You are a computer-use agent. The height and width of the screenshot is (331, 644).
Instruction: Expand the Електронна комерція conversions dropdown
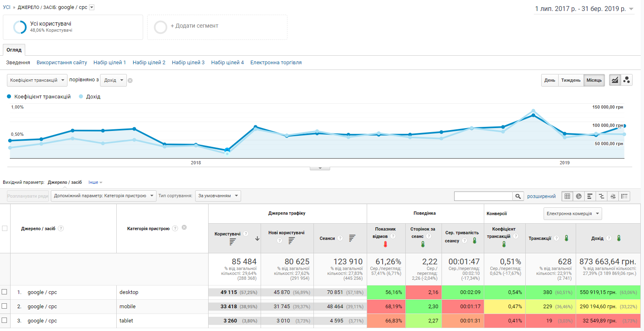click(572, 213)
